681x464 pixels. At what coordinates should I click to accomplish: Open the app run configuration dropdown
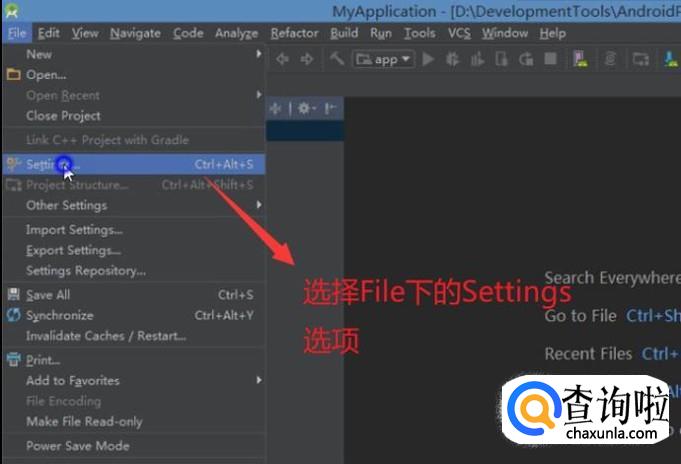(x=383, y=59)
